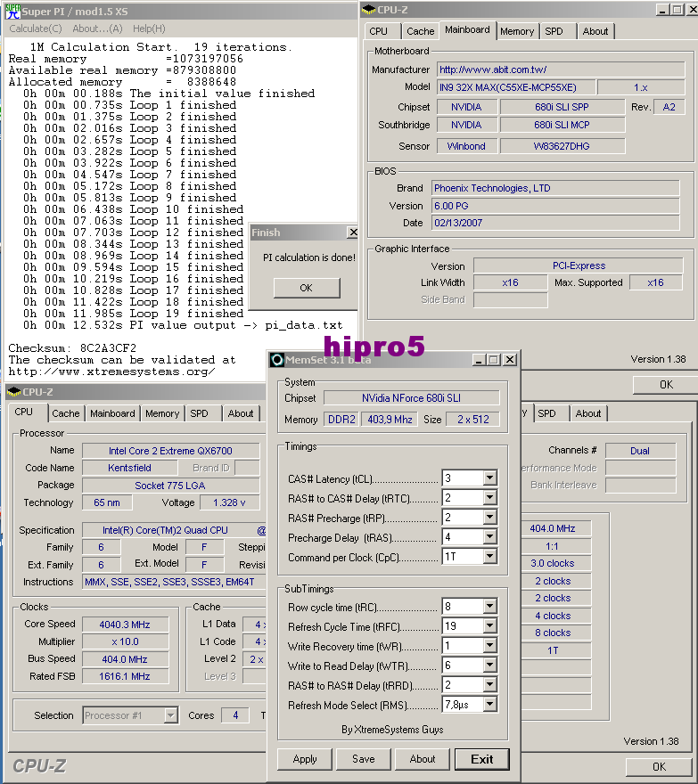698x784 pixels.
Task: Click Exit in MemSet
Action: point(482,759)
